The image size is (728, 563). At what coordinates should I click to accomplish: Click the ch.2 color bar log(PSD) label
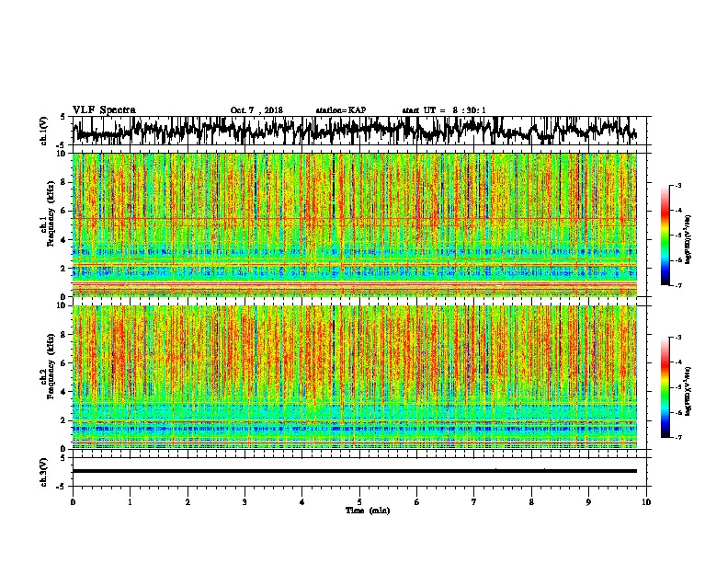[x=688, y=391]
